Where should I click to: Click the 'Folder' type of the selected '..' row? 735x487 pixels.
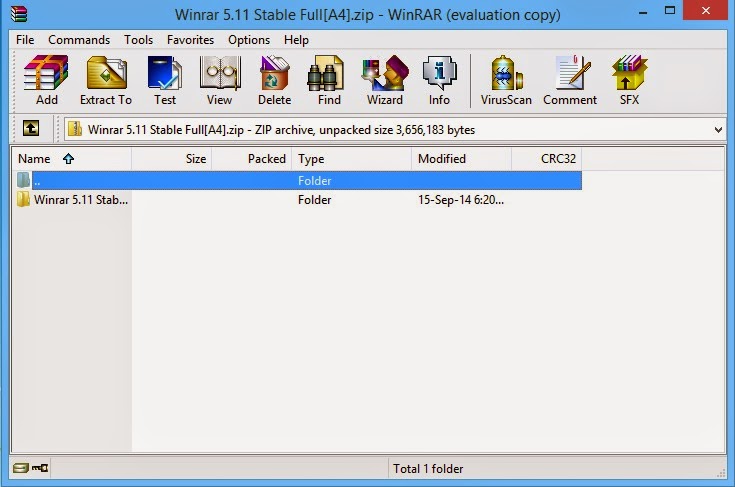point(315,180)
